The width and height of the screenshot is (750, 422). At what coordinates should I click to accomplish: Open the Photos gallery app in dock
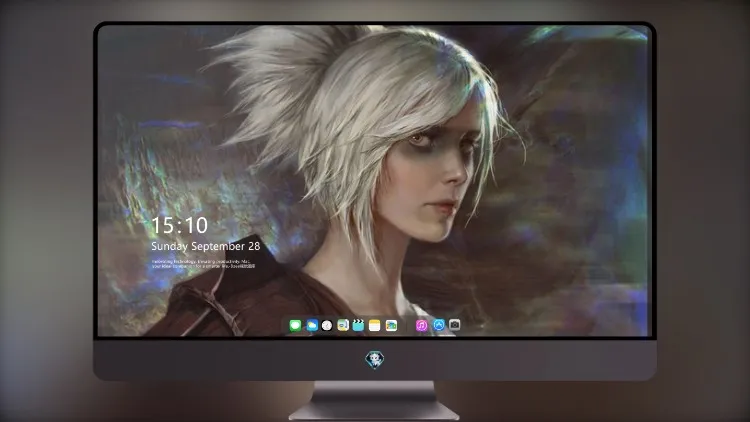coord(391,326)
